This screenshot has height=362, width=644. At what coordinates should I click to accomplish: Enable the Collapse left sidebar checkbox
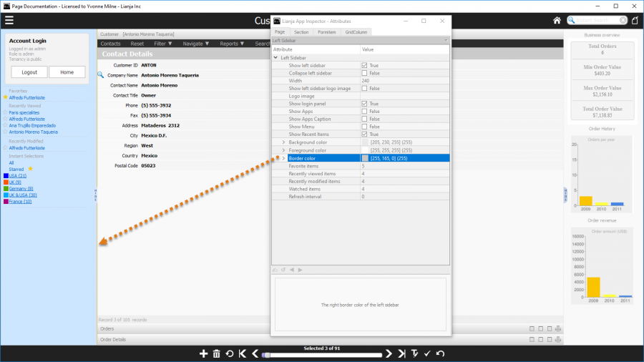(365, 73)
